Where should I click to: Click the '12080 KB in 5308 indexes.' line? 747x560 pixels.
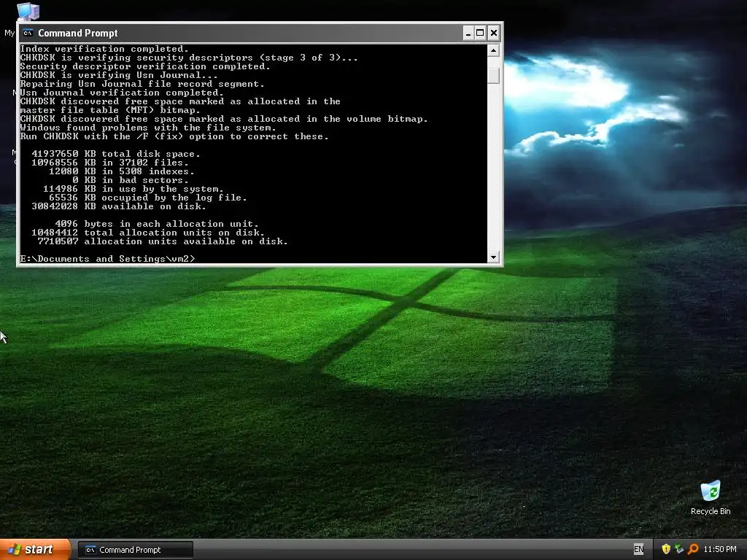pos(122,171)
